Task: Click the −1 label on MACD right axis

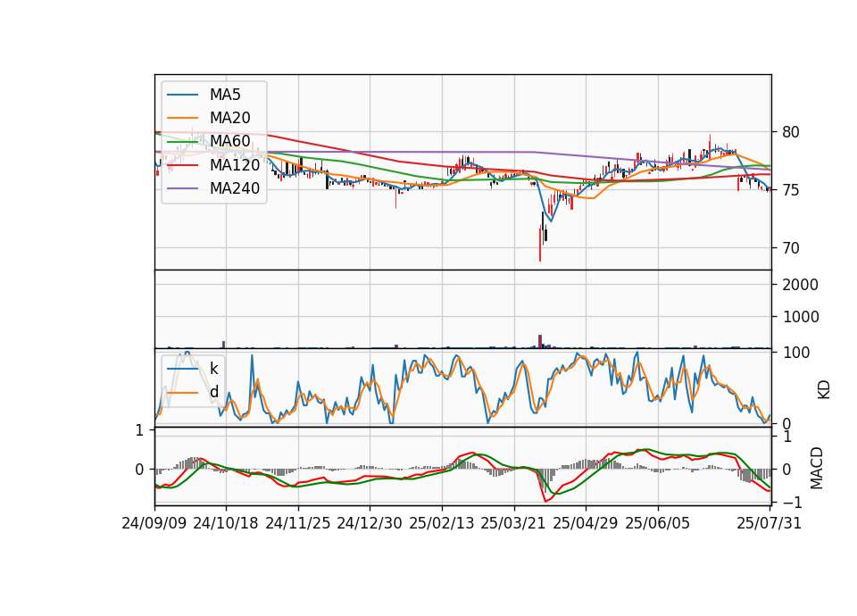Action: click(x=792, y=503)
